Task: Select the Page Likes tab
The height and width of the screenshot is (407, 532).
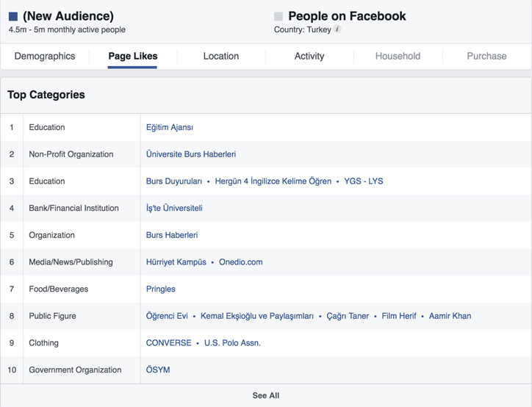Action: point(133,56)
